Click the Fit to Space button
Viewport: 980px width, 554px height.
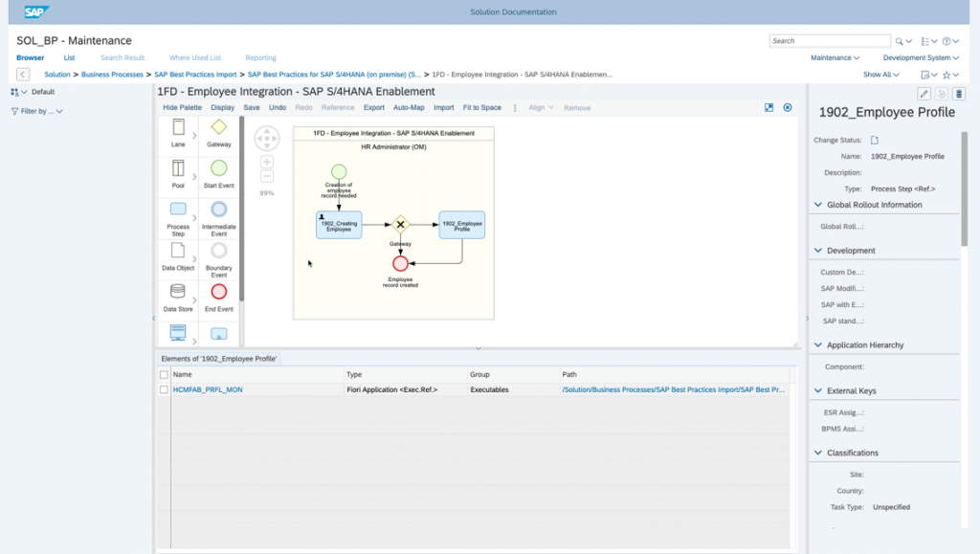pos(482,107)
